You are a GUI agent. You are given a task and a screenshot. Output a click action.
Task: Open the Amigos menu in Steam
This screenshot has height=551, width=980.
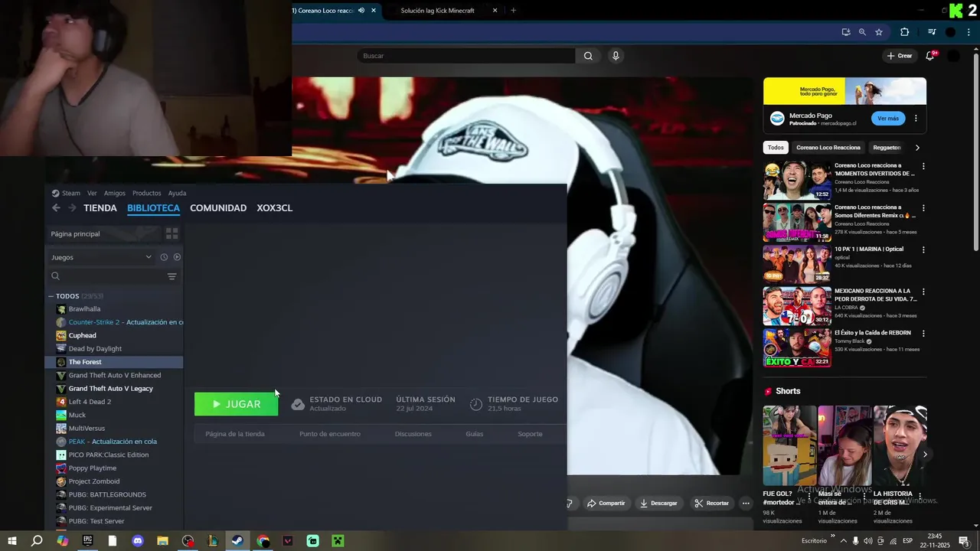(x=115, y=193)
